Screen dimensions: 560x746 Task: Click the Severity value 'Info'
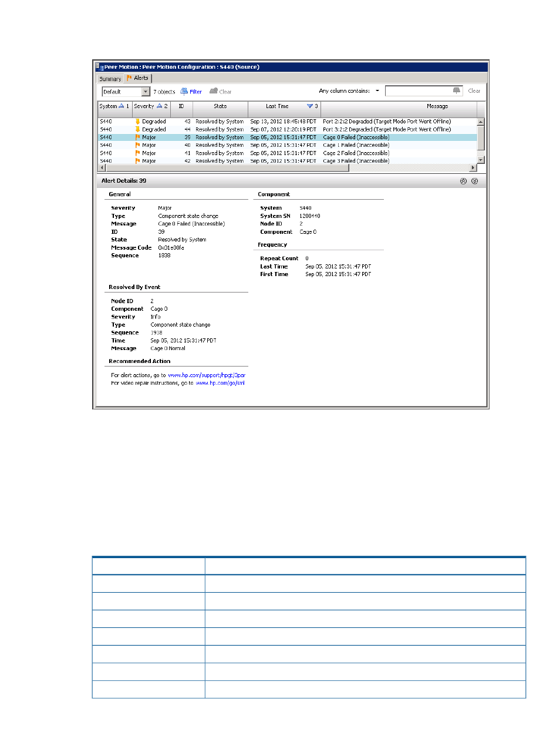(x=156, y=317)
